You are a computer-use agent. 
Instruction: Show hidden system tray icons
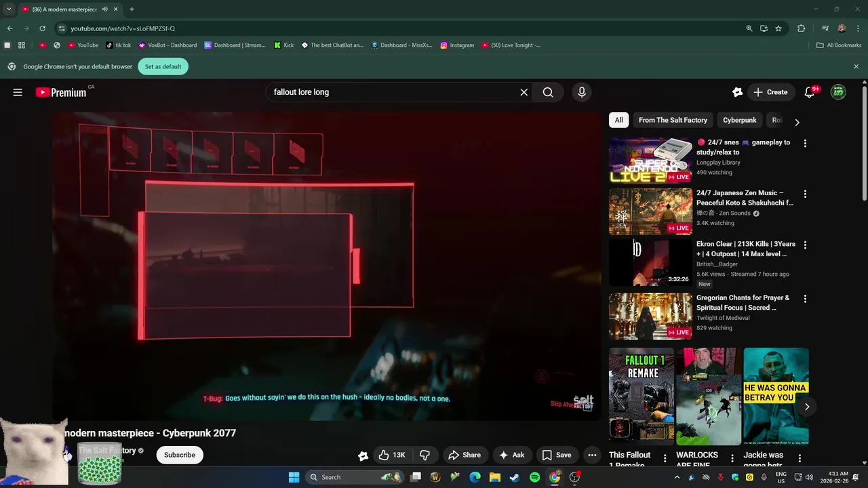(x=676, y=477)
